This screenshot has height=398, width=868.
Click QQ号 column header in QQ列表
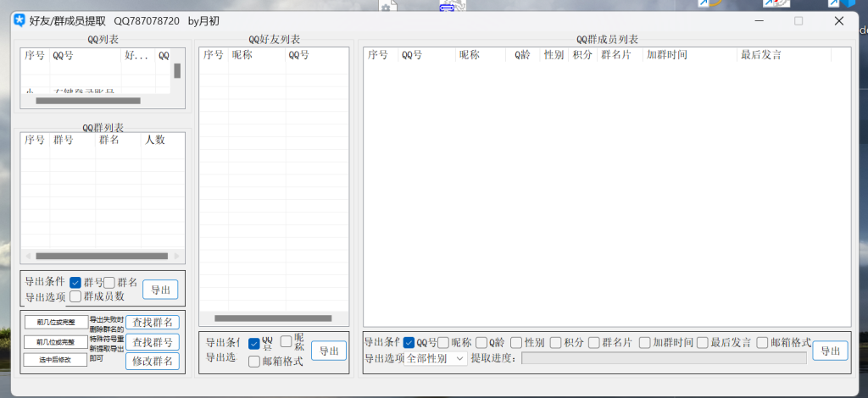[x=86, y=56]
